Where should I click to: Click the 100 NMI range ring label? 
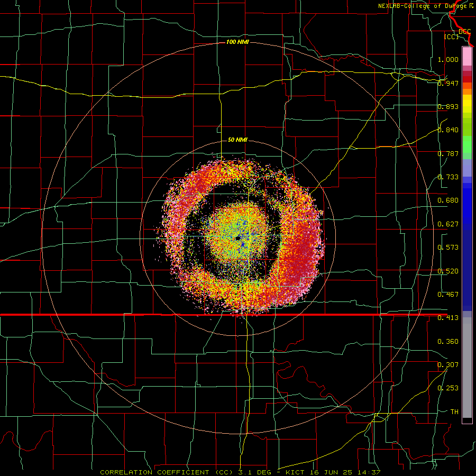tap(237, 42)
